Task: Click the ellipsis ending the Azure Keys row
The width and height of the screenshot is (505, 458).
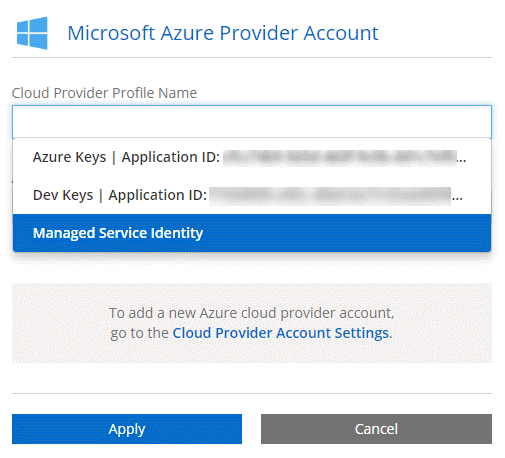Action: pos(461,160)
